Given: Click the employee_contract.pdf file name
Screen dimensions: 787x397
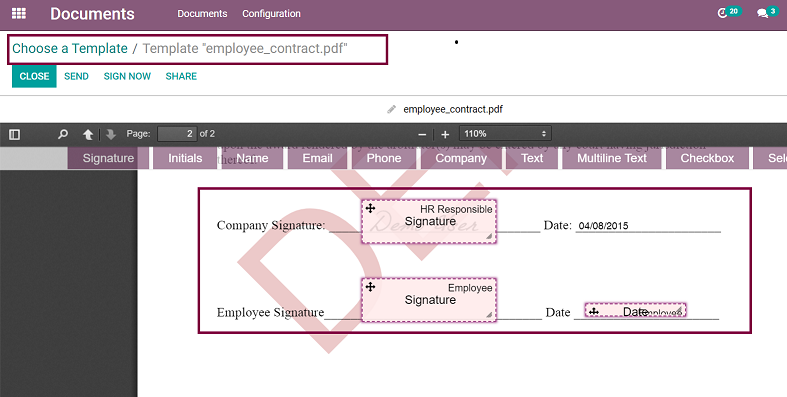Looking at the screenshot, I should pos(453,109).
